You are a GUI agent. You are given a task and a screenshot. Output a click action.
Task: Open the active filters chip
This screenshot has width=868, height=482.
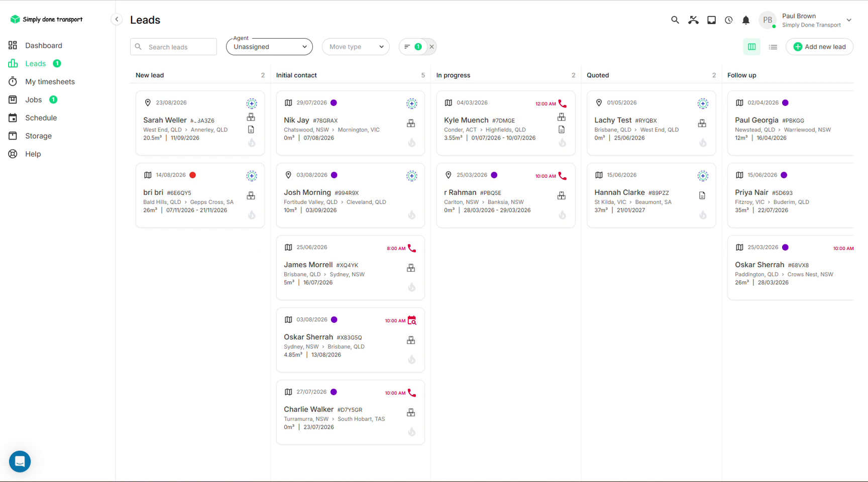click(413, 47)
